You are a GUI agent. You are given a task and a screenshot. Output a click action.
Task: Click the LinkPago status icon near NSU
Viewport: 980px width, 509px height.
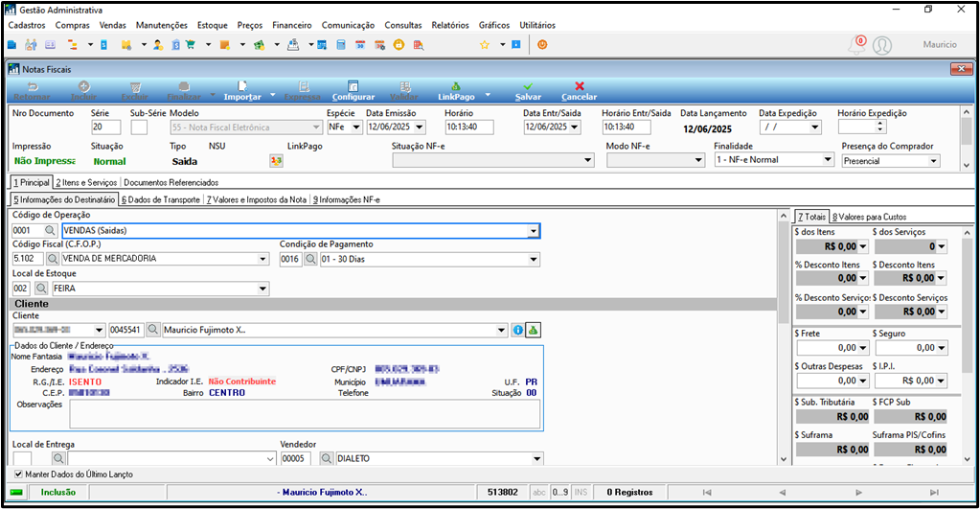276,161
